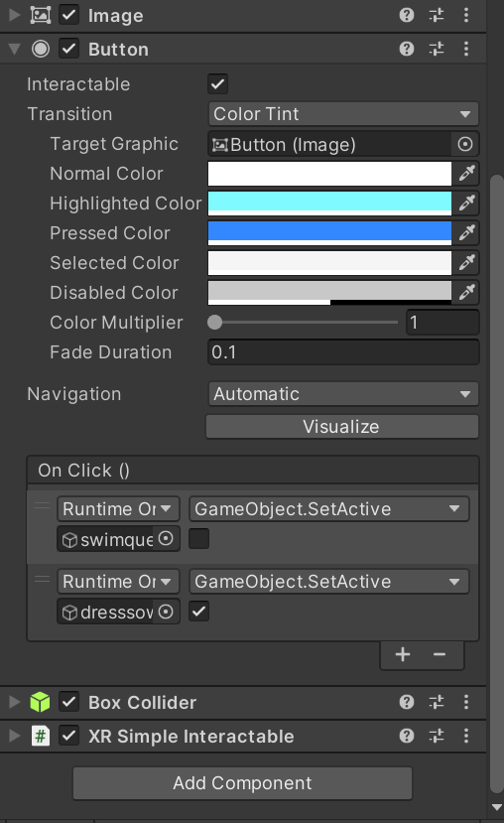Open the Transition Color Tint dropdown
504x823 pixels.
pos(343,114)
